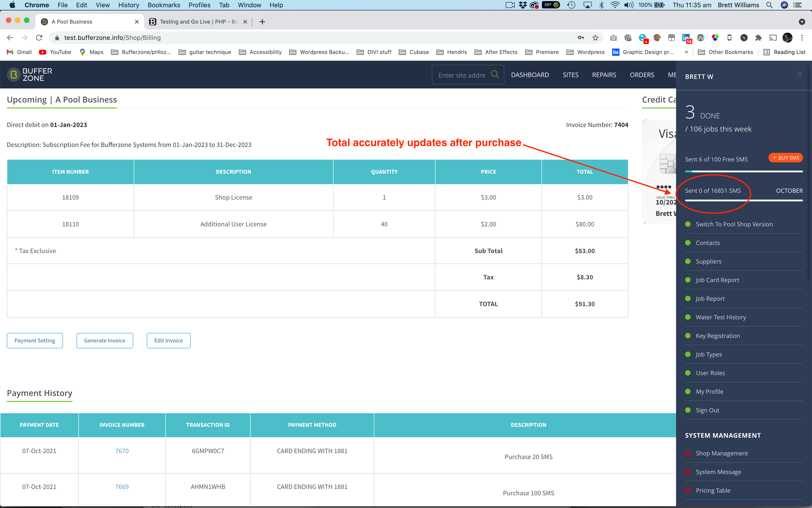The width and height of the screenshot is (812, 508).
Task: Open the Chrome extensions puzzle icon
Action: tap(758, 38)
